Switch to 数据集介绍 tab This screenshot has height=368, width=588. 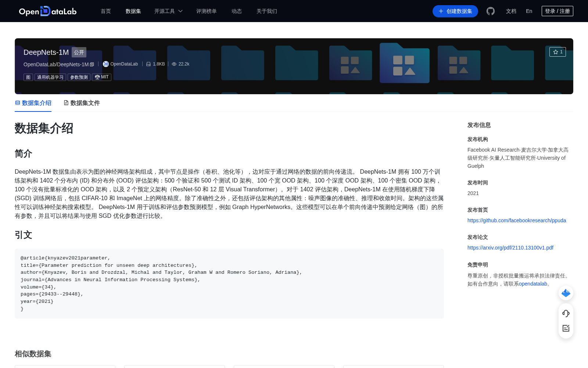(x=33, y=103)
